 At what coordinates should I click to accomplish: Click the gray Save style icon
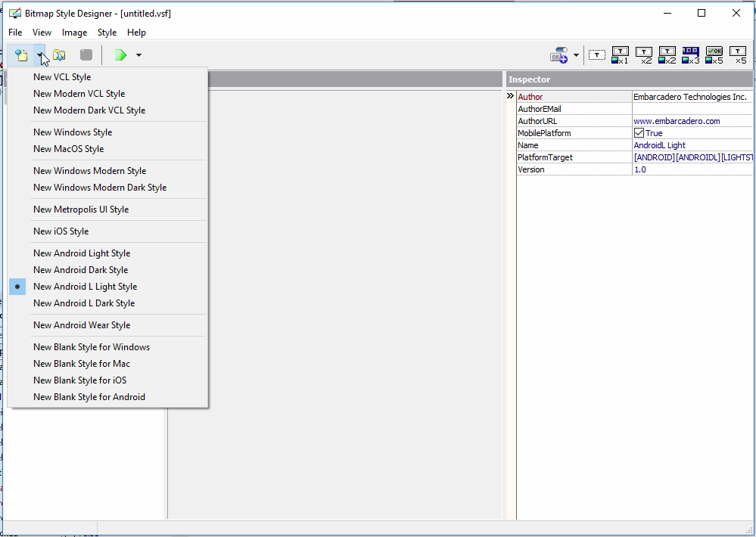[86, 55]
